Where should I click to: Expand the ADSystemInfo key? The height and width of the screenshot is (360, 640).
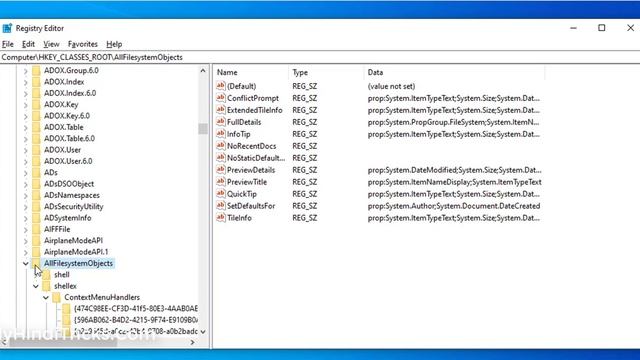pyautogui.click(x=26, y=218)
